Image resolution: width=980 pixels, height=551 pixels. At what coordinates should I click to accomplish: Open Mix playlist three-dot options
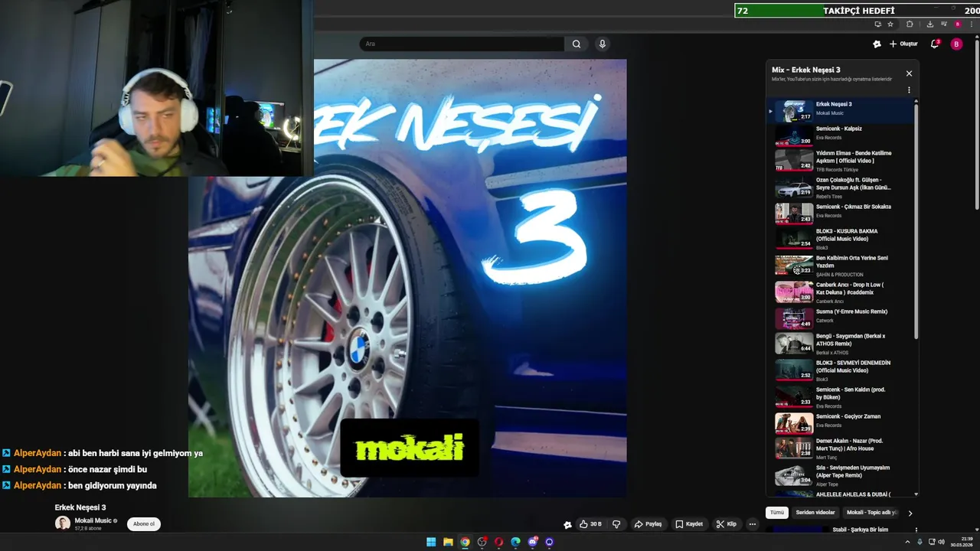coord(909,90)
